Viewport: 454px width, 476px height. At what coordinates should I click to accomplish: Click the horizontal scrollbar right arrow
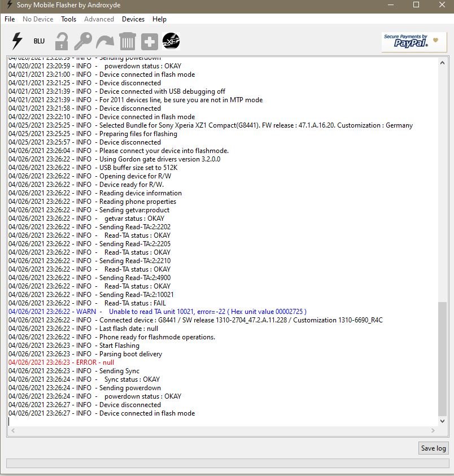click(433, 430)
